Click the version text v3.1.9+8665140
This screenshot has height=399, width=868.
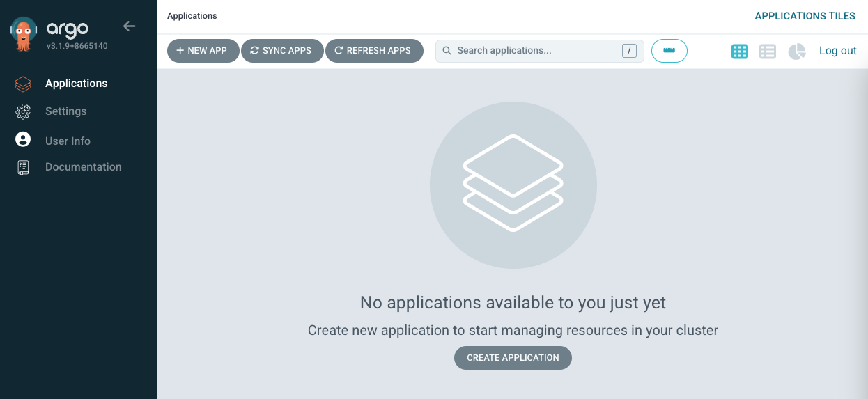tap(77, 46)
